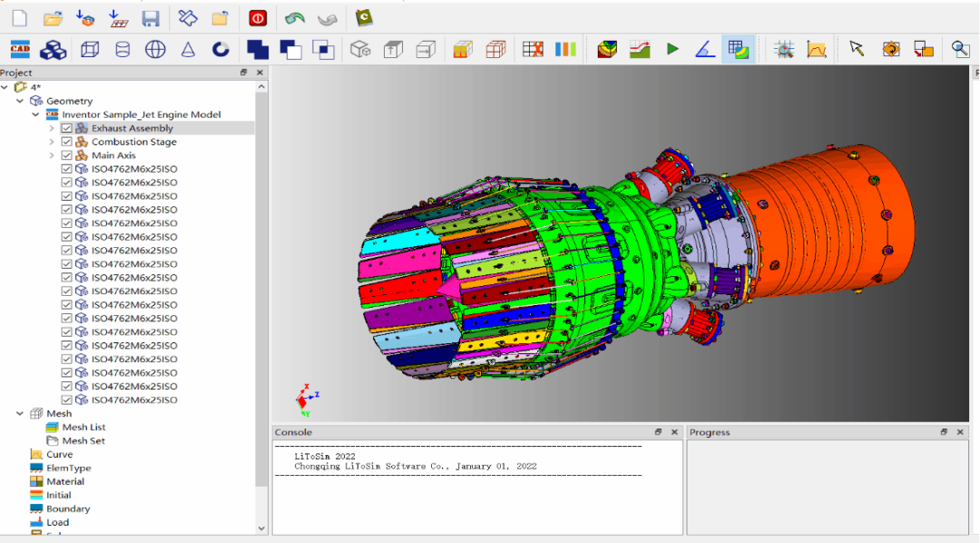The height and width of the screenshot is (543, 980).
Task: Select Material in project tree
Action: tap(65, 481)
